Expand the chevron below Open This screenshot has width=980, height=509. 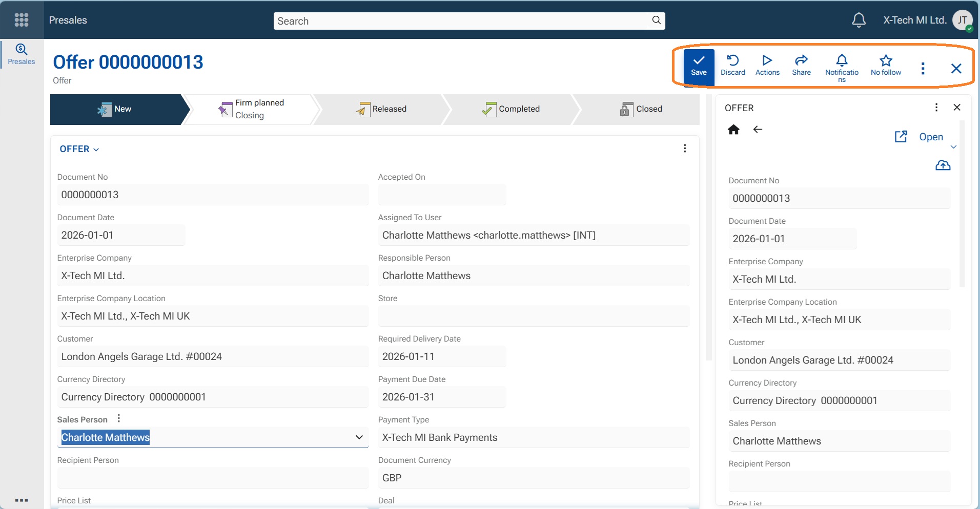(953, 147)
